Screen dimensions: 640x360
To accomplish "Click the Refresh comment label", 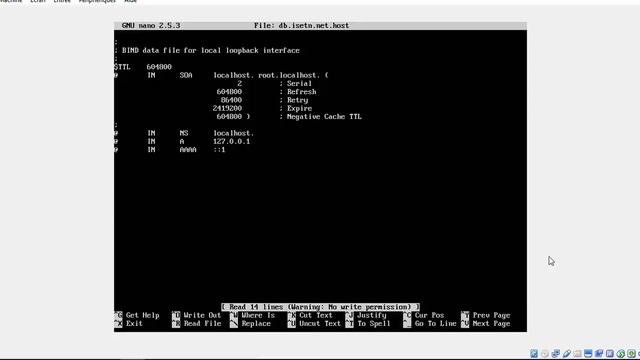I will pyautogui.click(x=301, y=92).
